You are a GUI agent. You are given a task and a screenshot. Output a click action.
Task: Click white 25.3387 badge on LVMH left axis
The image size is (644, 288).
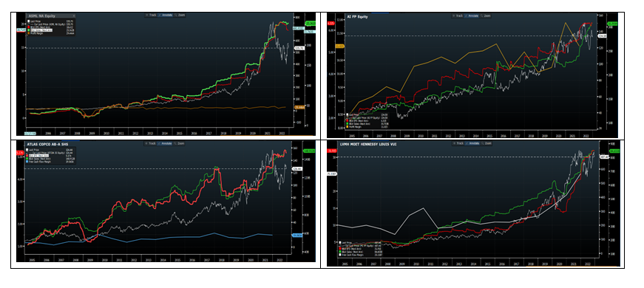(331, 174)
